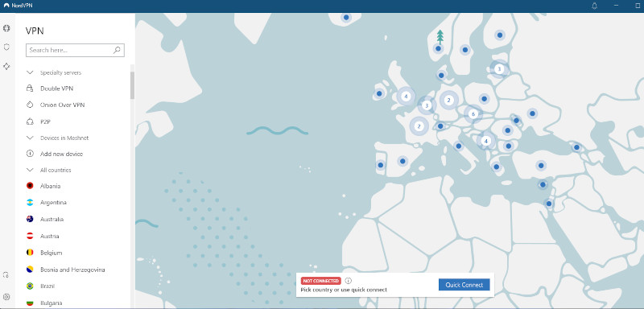Collapse the Specialty servers section

tap(30, 72)
